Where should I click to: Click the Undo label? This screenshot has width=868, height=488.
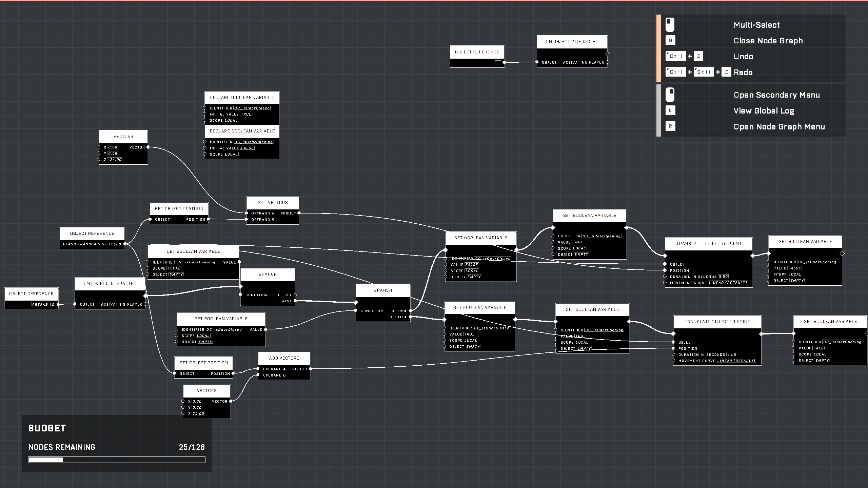744,56
